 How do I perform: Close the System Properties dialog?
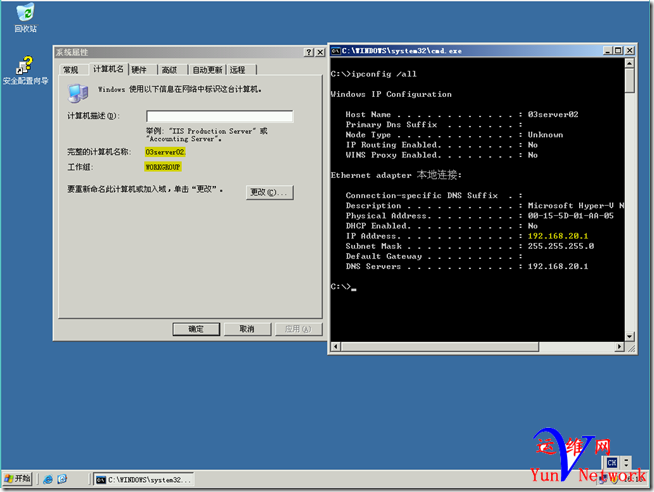[x=320, y=52]
